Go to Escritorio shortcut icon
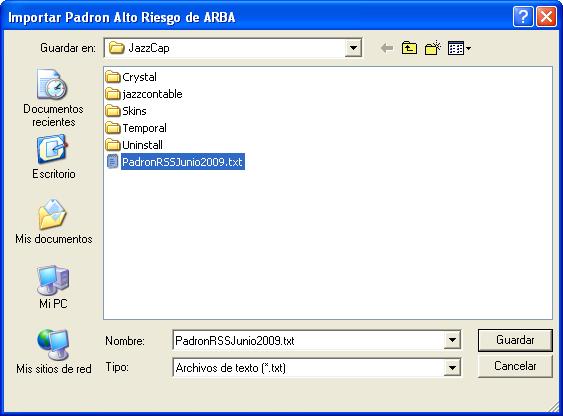This screenshot has height=416, width=563. tap(53, 157)
